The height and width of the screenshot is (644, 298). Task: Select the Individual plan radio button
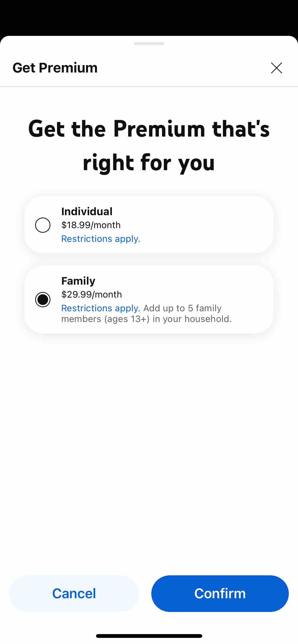point(43,225)
